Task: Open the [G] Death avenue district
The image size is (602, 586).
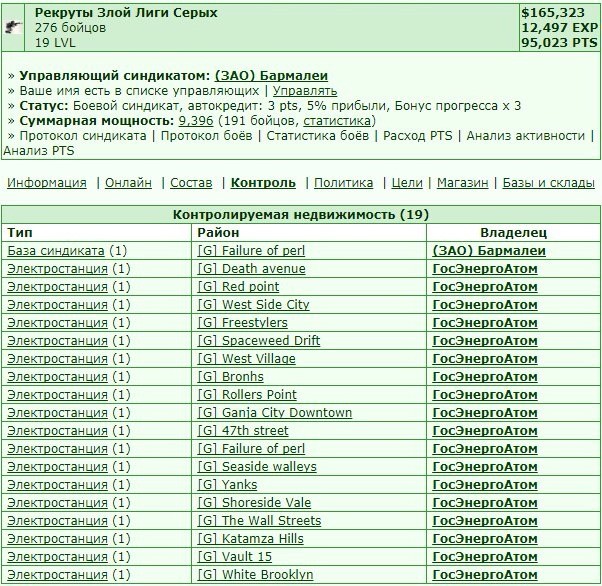Action: click(x=251, y=269)
